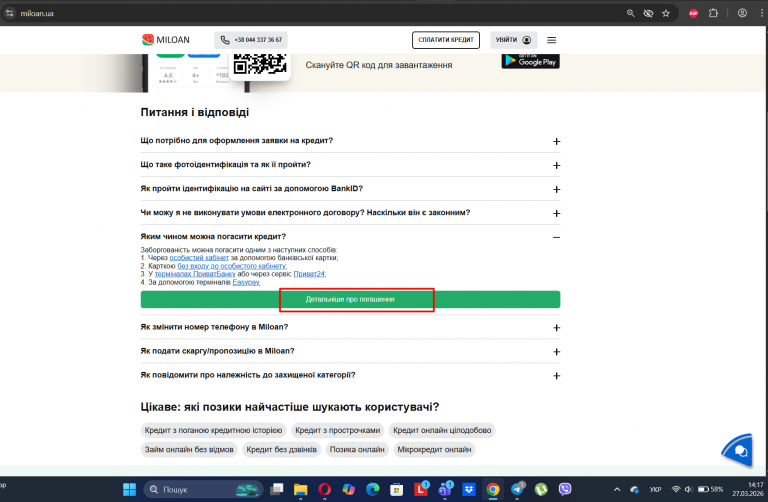Select 'Мікрокредит онлайн' tag
Screen dimensions: 768x502
tap(434, 449)
